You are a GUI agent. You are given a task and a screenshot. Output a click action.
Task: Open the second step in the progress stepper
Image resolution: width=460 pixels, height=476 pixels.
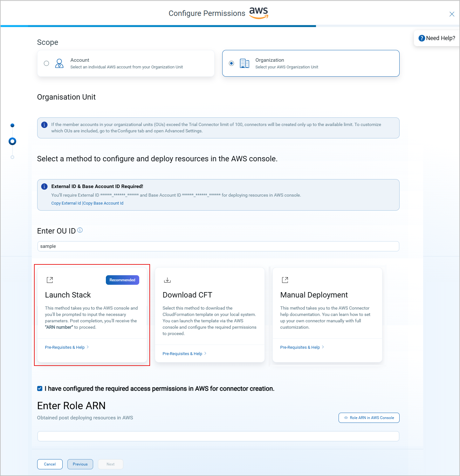12,141
